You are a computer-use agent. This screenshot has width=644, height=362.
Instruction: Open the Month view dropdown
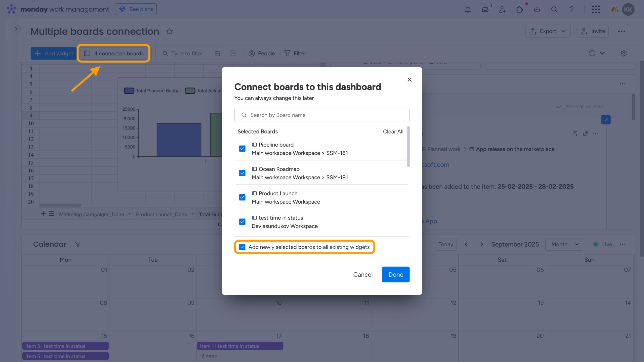coord(564,244)
